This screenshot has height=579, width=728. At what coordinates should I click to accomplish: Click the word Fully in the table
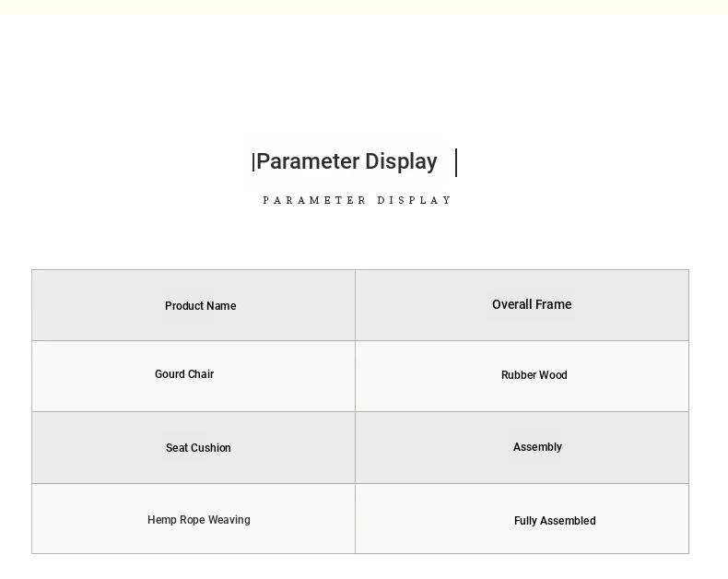pos(526,521)
